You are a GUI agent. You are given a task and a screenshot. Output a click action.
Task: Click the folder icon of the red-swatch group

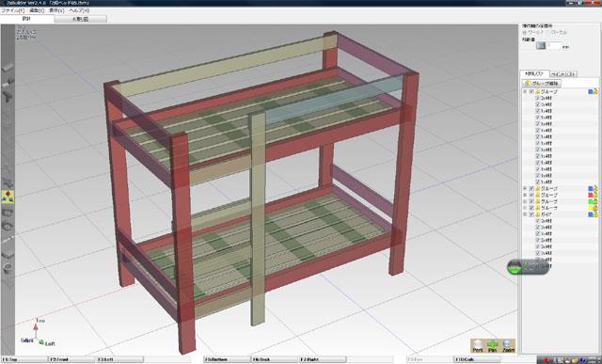coord(538,195)
